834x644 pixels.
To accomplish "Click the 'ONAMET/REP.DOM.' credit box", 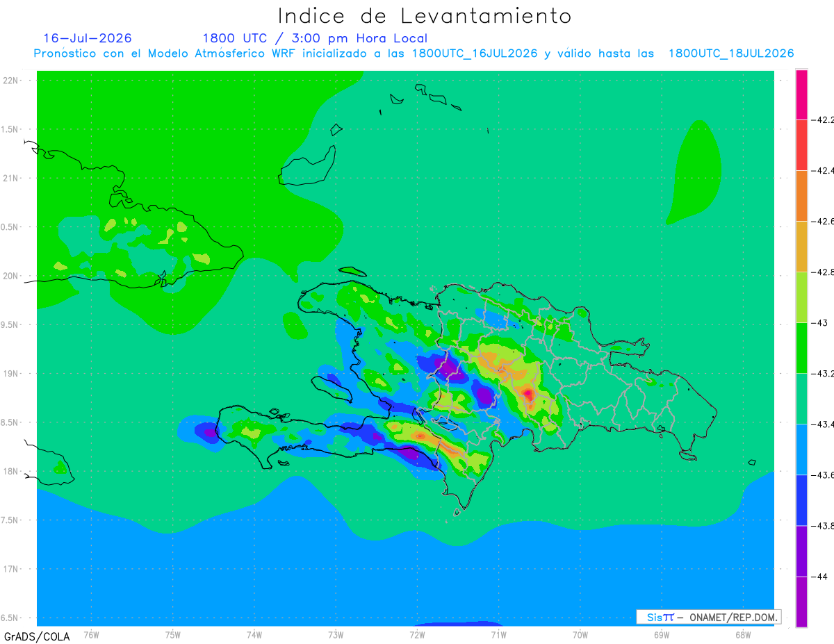I will [x=709, y=617].
